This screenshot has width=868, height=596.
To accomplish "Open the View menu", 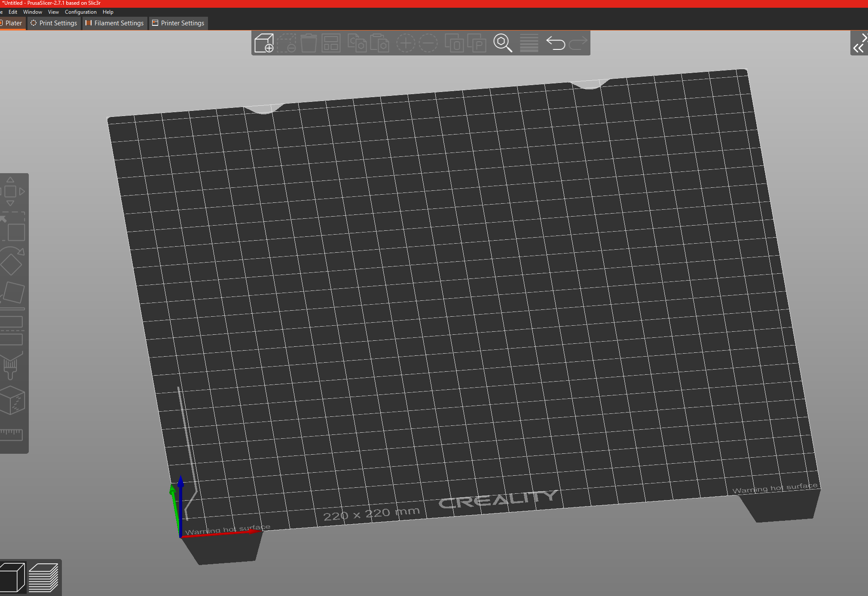I will click(53, 12).
